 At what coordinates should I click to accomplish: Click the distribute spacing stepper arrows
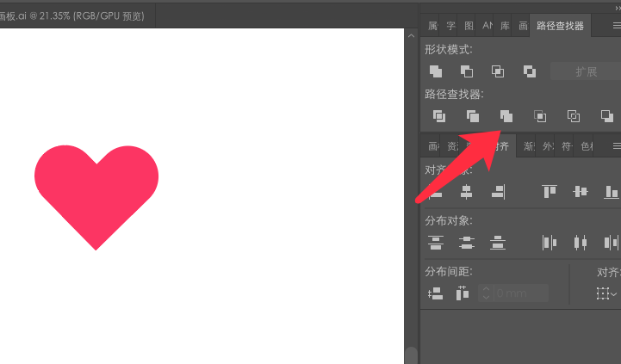click(x=487, y=293)
